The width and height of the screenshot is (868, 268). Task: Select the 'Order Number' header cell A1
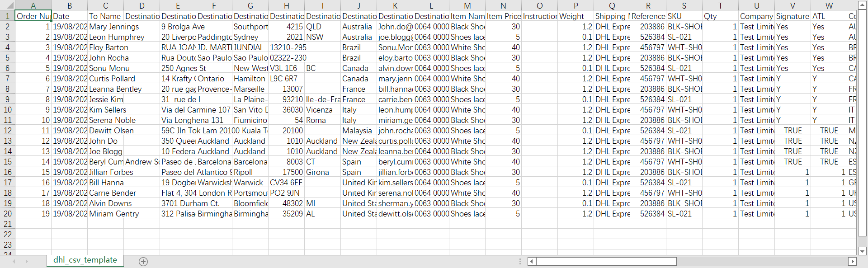pyautogui.click(x=33, y=16)
